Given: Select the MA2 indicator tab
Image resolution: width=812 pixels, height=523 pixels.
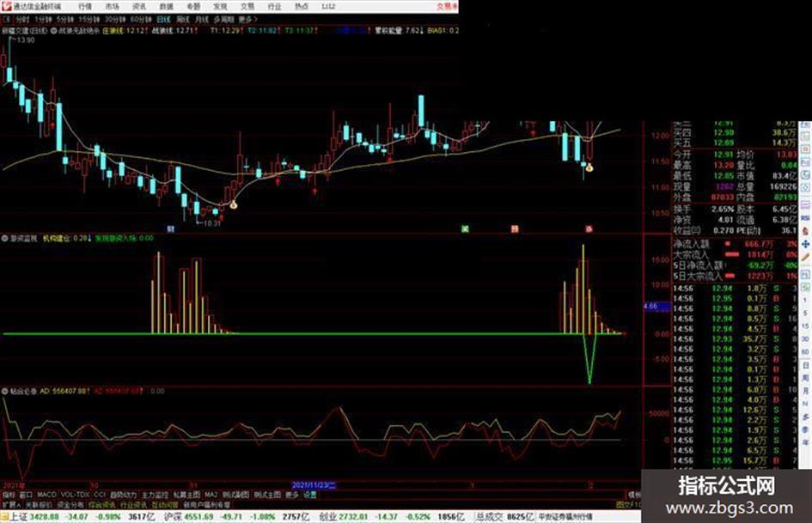Looking at the screenshot, I should (211, 495).
